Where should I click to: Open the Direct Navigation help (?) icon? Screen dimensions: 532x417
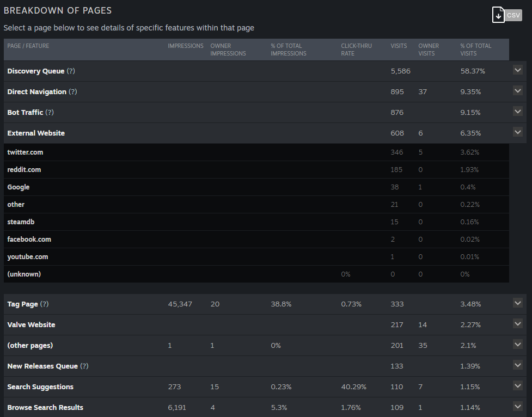(x=72, y=91)
